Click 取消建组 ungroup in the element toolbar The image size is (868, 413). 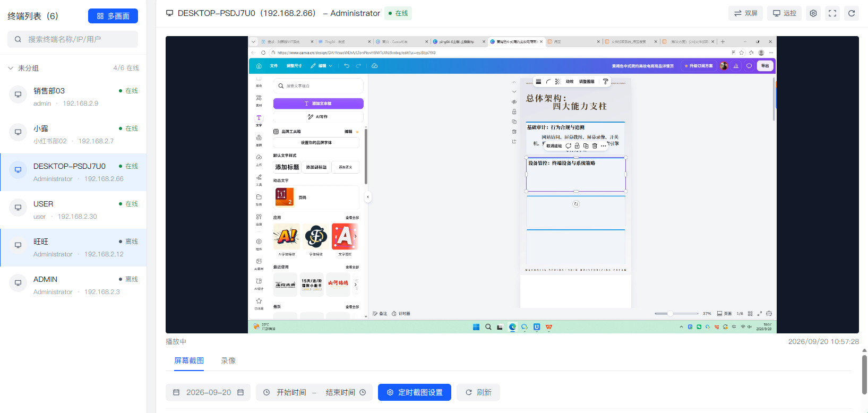[x=554, y=146]
